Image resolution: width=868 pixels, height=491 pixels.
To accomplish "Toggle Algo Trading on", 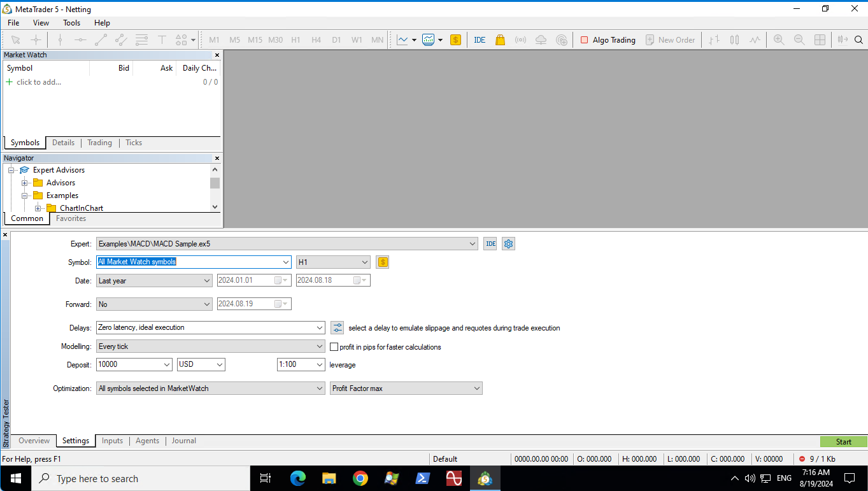I will tap(608, 39).
